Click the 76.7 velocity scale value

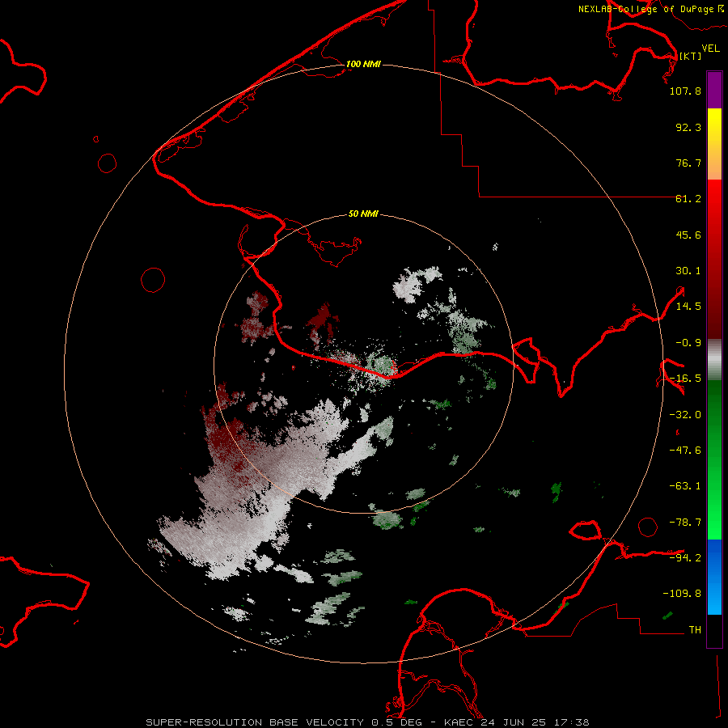tap(688, 163)
